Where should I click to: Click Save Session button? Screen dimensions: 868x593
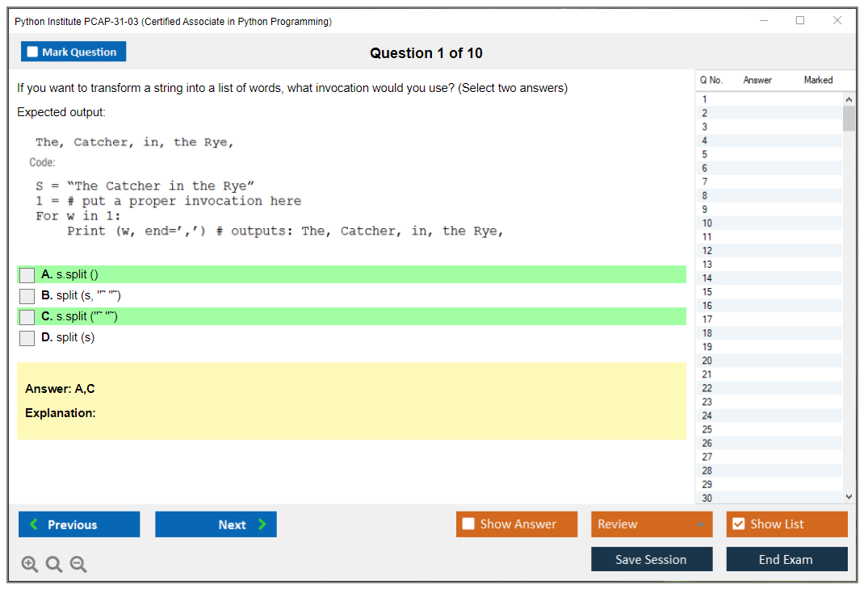point(652,560)
